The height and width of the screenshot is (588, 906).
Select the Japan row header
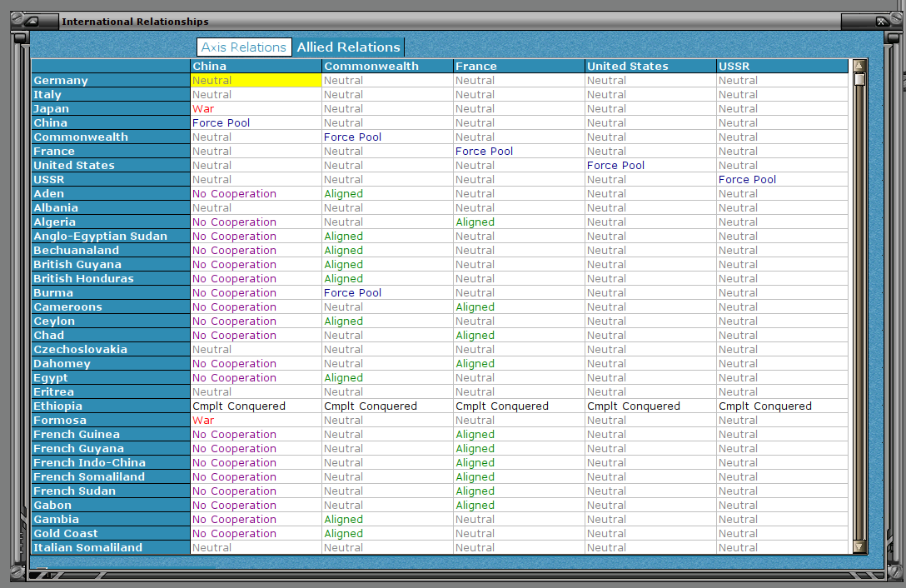click(x=111, y=109)
